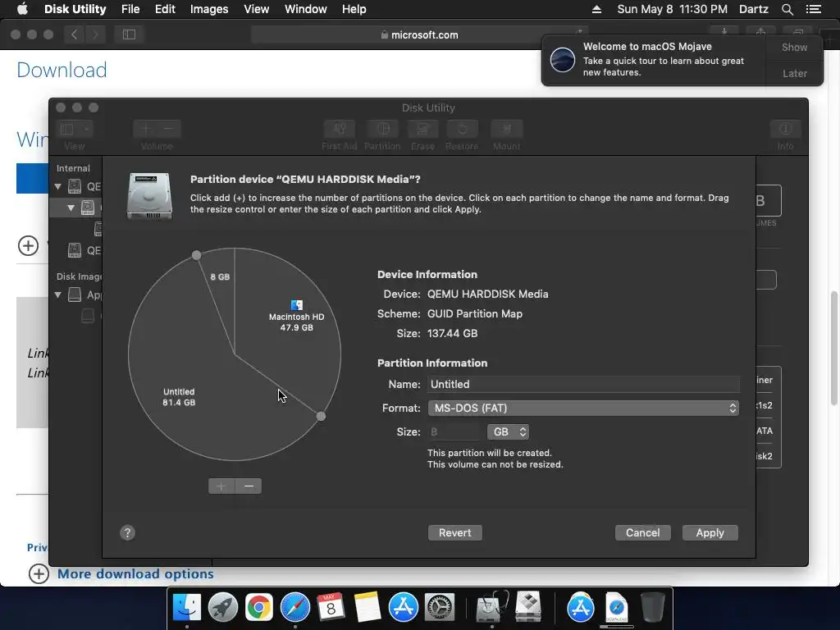This screenshot has height=630, width=840.
Task: Click the Erase toolbar icon
Action: coord(422,129)
